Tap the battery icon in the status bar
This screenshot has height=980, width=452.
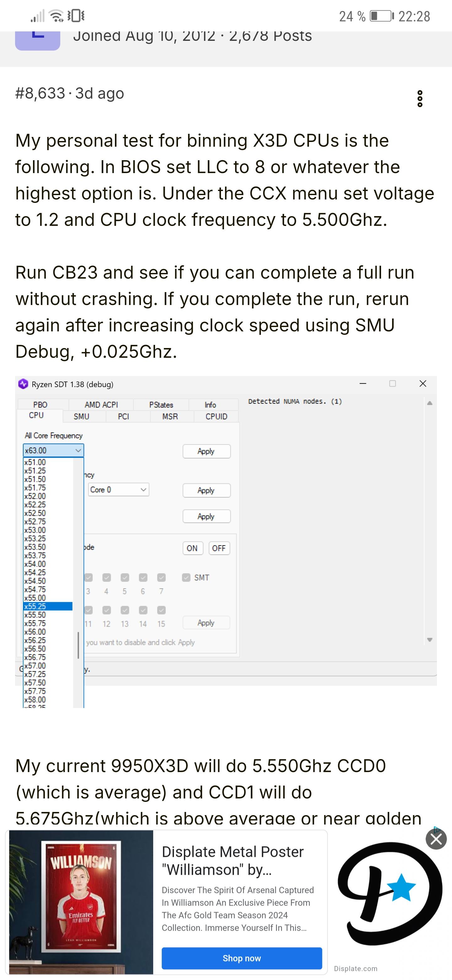tap(381, 16)
